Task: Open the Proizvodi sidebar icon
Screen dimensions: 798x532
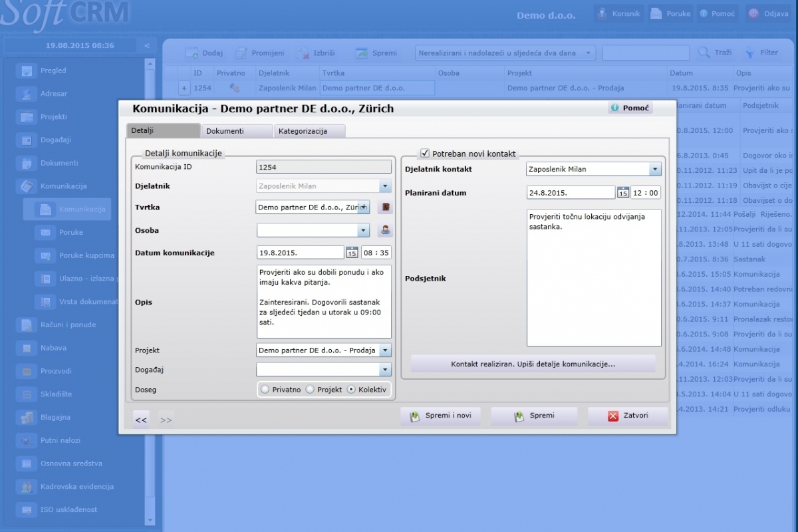Action: [x=27, y=371]
